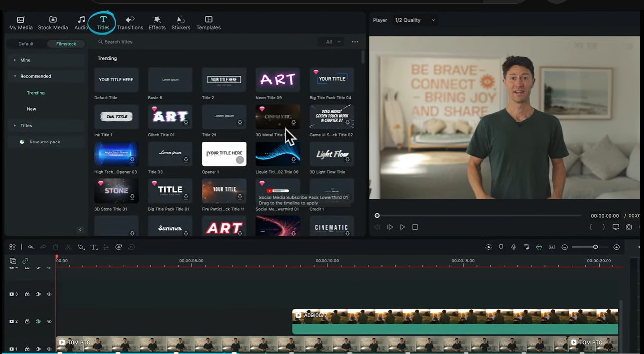644x354 pixels.
Task: Choose the Select pointer tool
Action: (81, 247)
